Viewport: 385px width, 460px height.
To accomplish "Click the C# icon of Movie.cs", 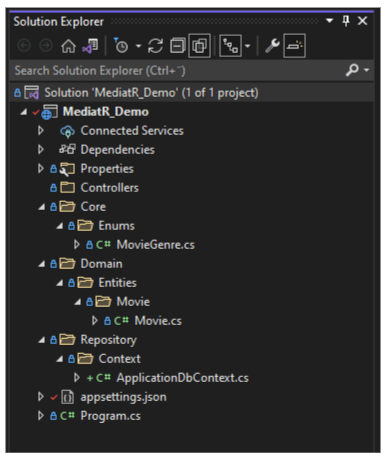I will coord(121,321).
